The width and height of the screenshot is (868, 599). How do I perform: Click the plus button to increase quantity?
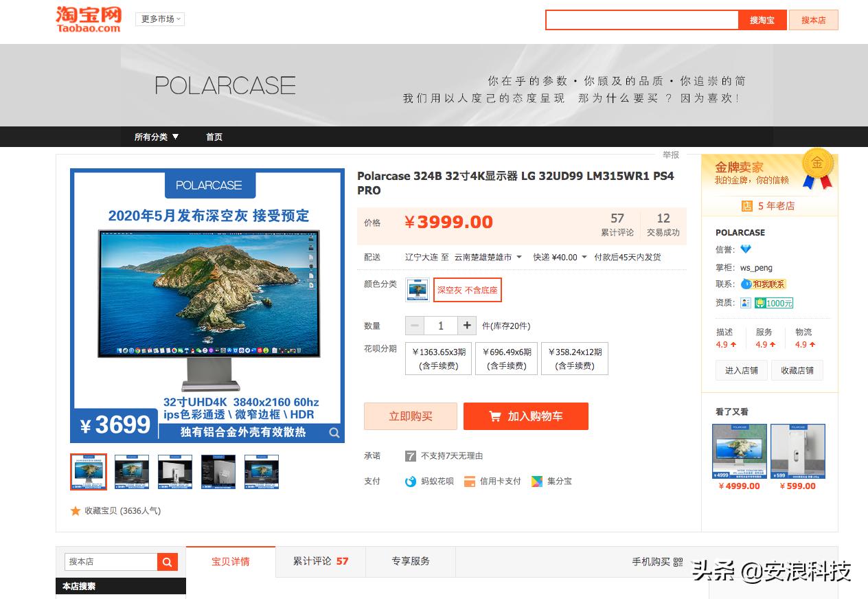click(467, 326)
